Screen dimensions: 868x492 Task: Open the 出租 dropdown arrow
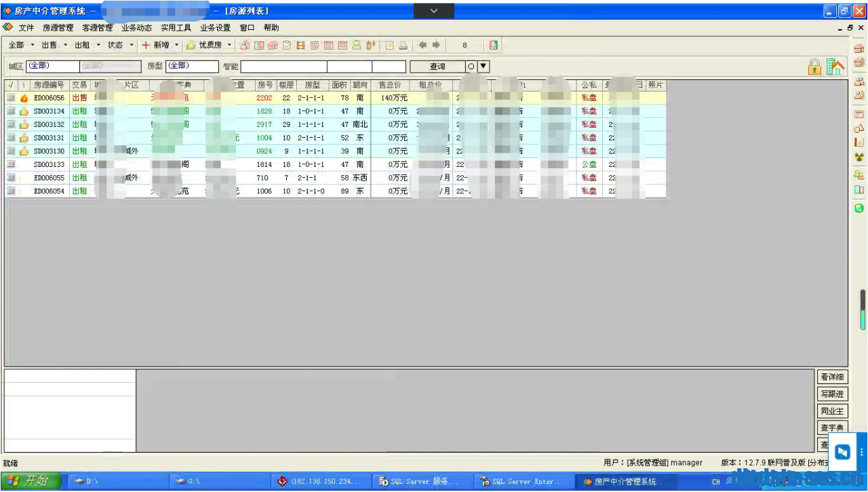pyautogui.click(x=98, y=45)
